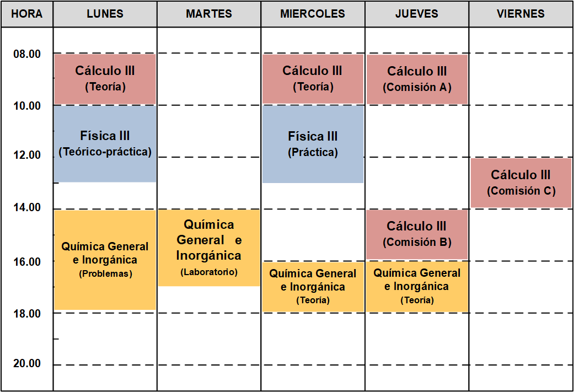Select the VIERNES column header
Image resolution: width=574 pixels, height=392 pixels.
click(521, 14)
